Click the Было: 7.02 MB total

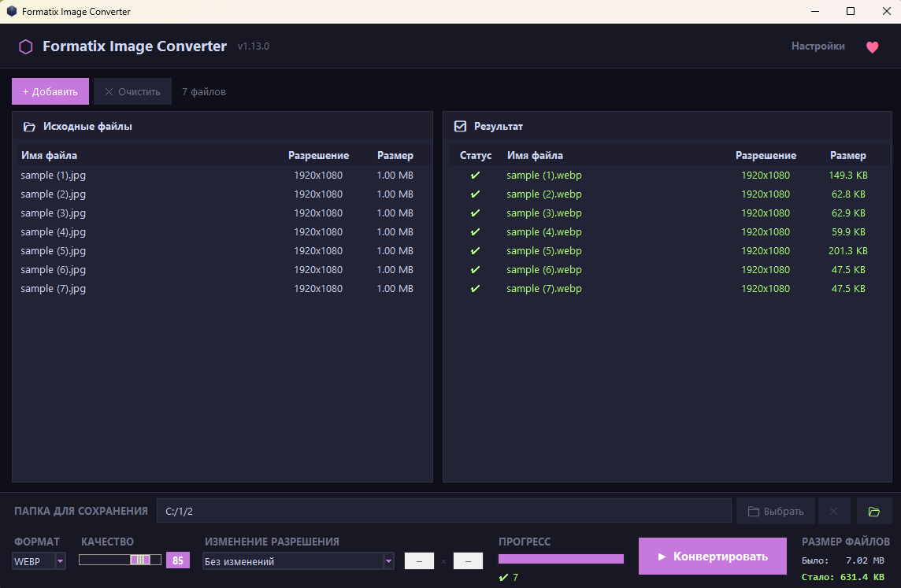pyautogui.click(x=843, y=560)
